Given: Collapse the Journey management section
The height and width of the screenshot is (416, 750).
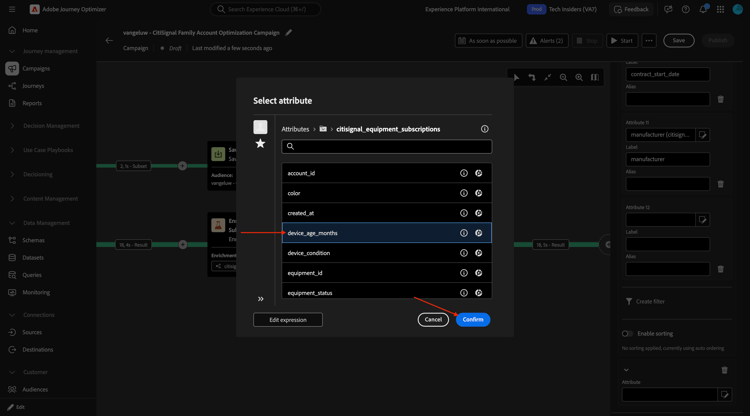Looking at the screenshot, I should click(12, 51).
